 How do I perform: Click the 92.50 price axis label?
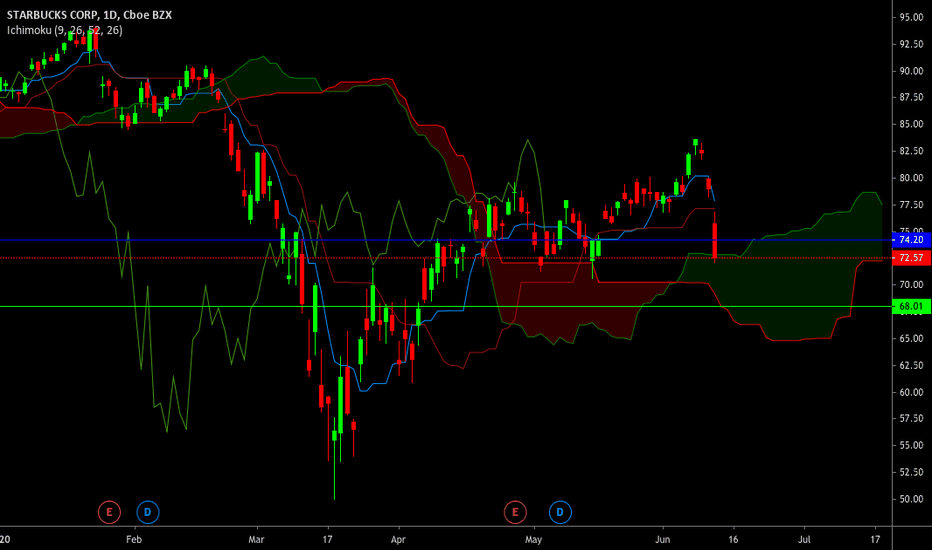point(911,44)
